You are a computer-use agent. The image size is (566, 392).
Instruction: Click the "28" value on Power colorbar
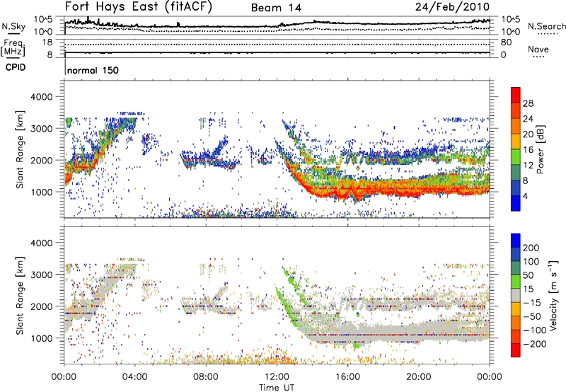pyautogui.click(x=528, y=103)
